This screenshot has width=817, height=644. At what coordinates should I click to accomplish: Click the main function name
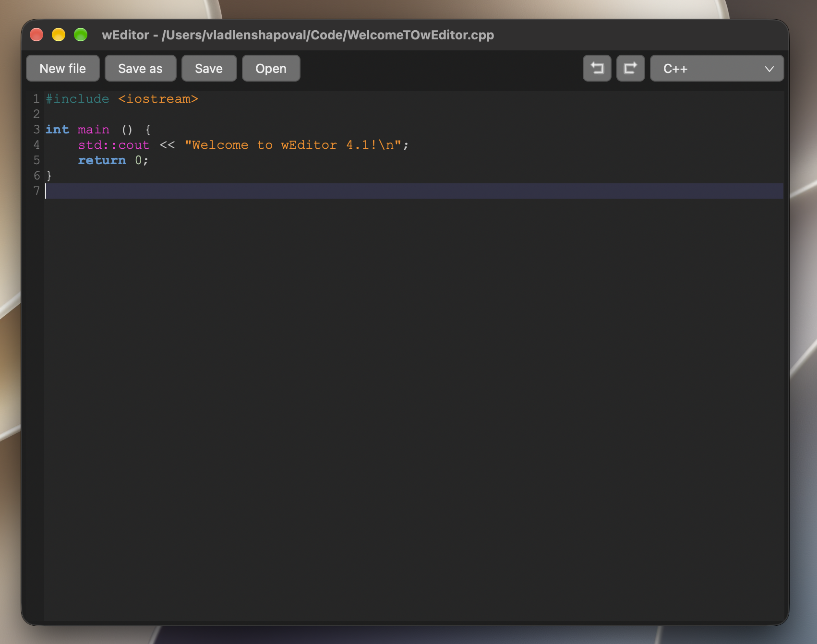tap(94, 130)
